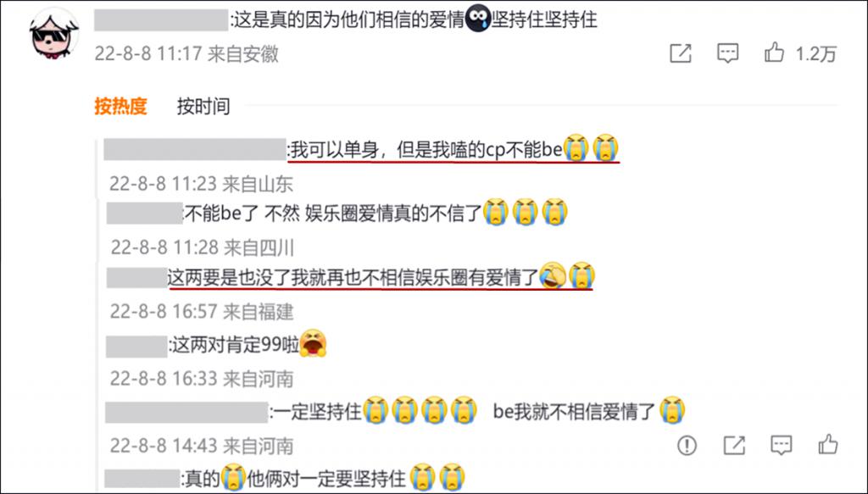Switch to the 按时间 sort tab
Screen dimensions: 868x494
tap(203, 106)
